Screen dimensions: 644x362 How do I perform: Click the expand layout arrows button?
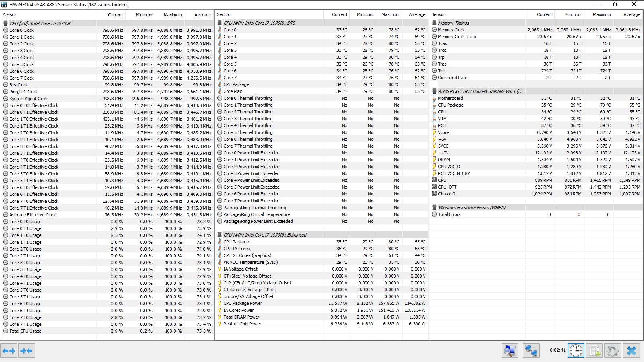point(9,351)
